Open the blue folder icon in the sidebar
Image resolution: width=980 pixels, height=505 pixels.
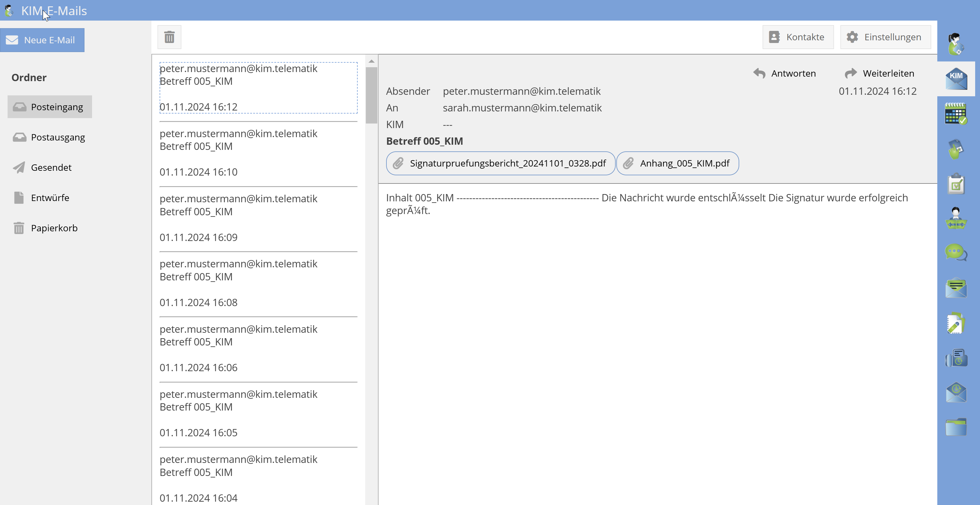[x=956, y=427]
